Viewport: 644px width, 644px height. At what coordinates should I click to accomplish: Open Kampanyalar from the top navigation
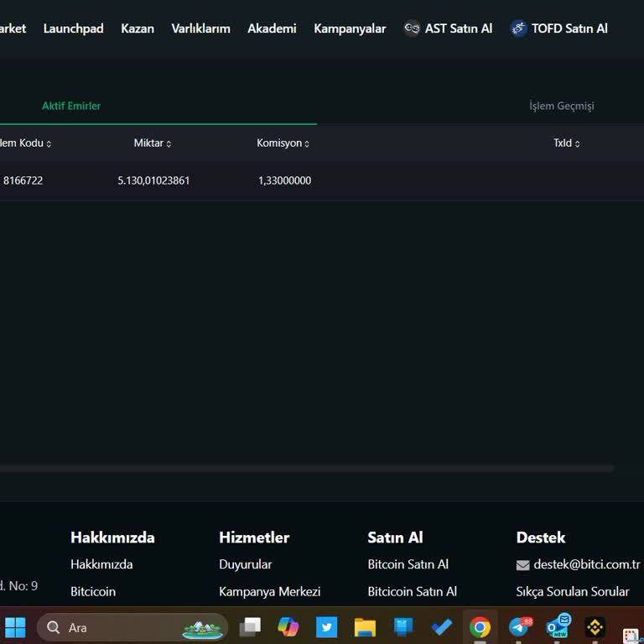350,29
